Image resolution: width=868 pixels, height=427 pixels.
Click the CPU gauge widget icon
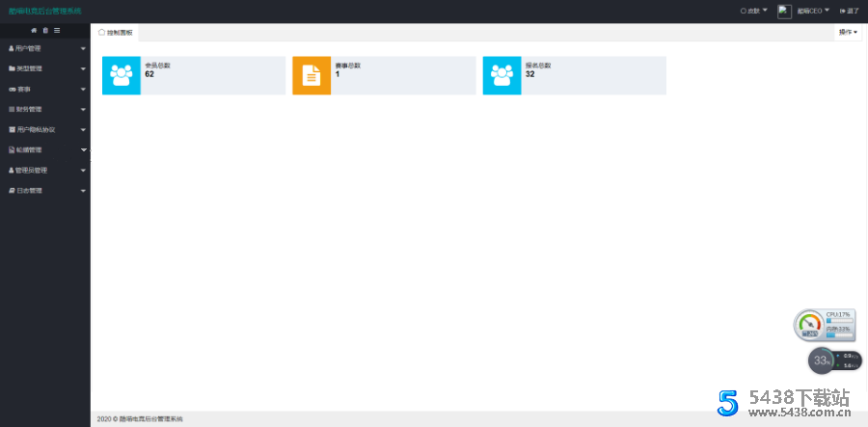click(x=810, y=325)
